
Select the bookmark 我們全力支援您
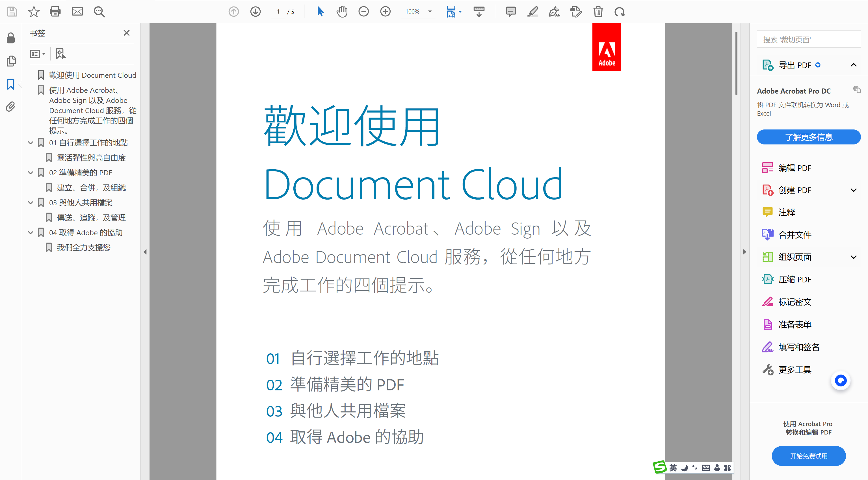click(x=84, y=247)
